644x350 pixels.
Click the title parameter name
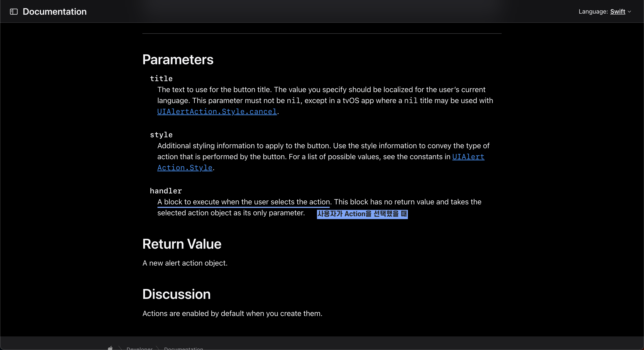coord(161,79)
